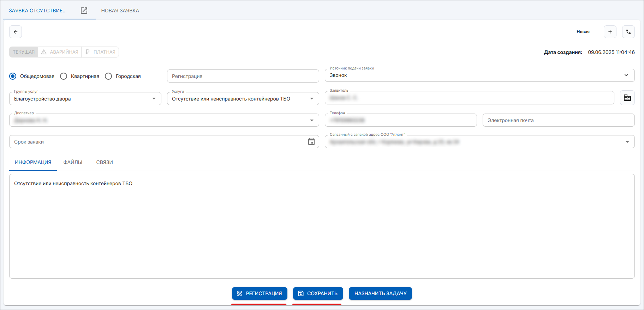644x310 pixels.
Task: Click the Назначить задачу button
Action: tap(380, 293)
